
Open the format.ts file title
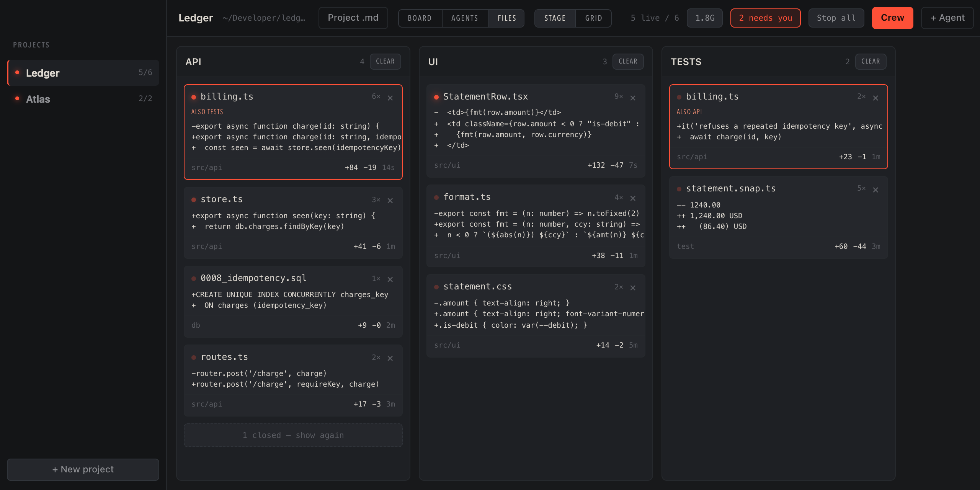coord(467,197)
